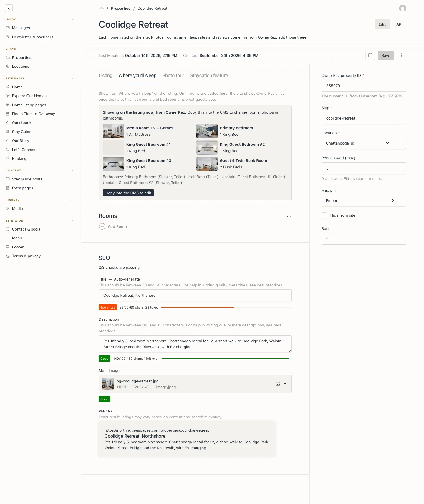Image resolution: width=424 pixels, height=504 pixels.
Task: Select the Where you'll sleep tab
Action: point(137,76)
